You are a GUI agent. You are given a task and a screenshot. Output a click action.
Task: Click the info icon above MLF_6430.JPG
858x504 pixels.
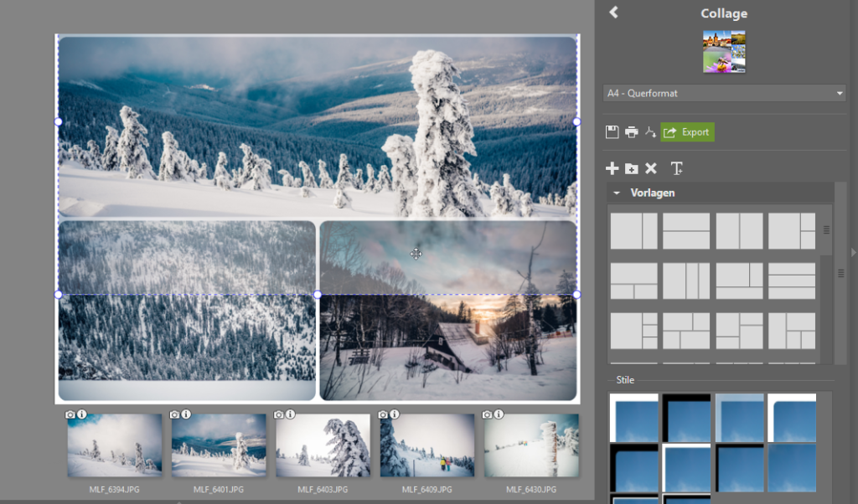[x=499, y=414]
